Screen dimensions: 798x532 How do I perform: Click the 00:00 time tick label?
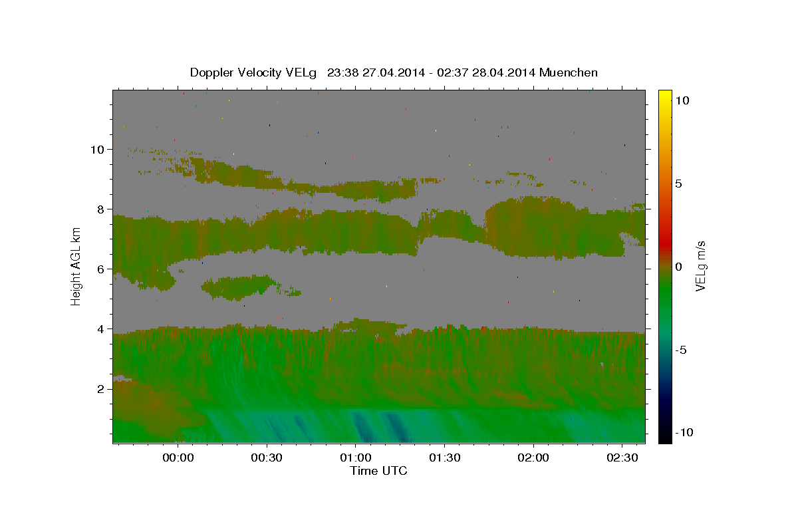point(178,458)
